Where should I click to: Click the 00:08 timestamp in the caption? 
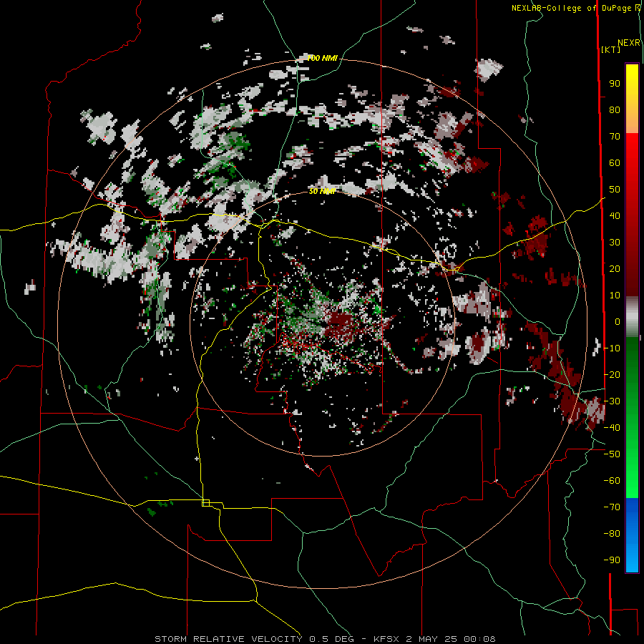(479, 639)
